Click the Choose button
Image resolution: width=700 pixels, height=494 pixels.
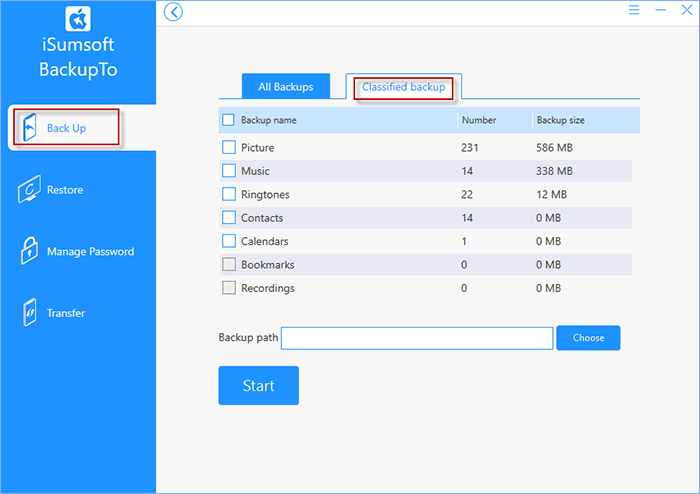[x=588, y=338]
